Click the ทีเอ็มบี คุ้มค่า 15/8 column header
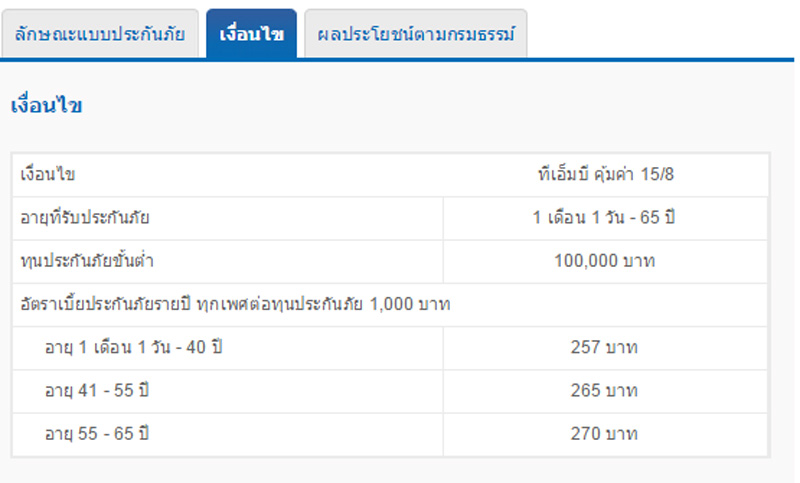The image size is (800, 483). coord(606,175)
